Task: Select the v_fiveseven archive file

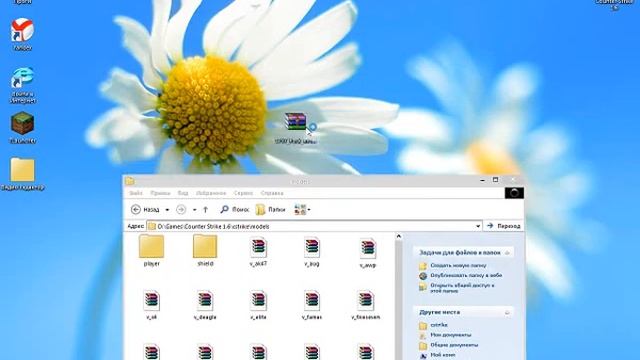Action: coord(365,304)
